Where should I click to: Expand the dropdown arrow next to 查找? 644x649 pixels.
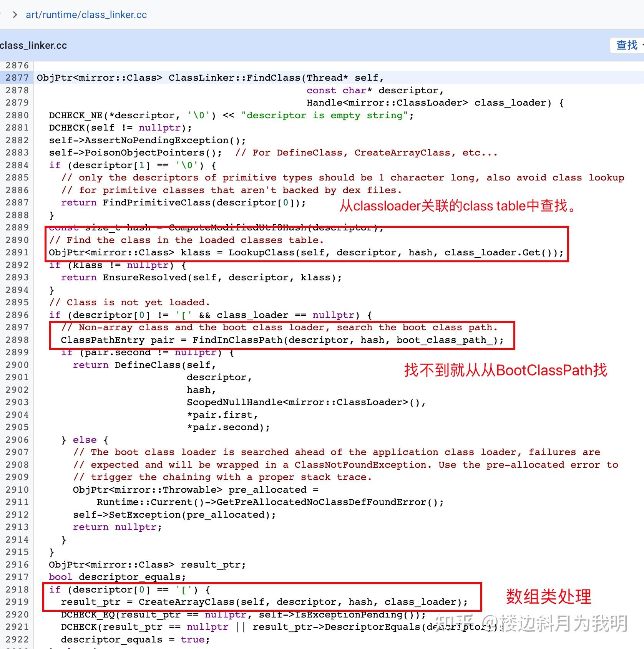(x=641, y=45)
